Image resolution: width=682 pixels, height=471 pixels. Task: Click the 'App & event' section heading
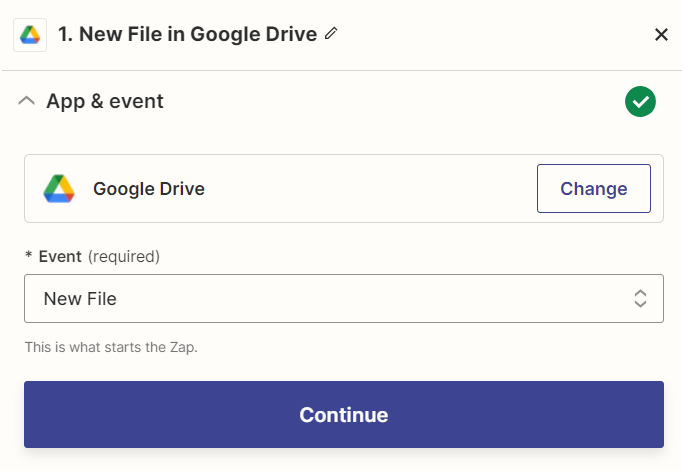(x=105, y=101)
